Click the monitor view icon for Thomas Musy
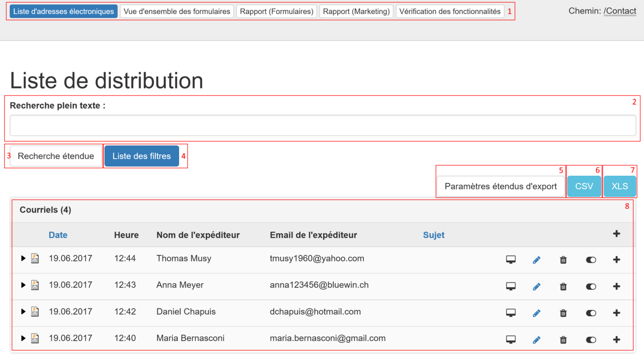Screen dimensions: 644x361 pos(510,259)
